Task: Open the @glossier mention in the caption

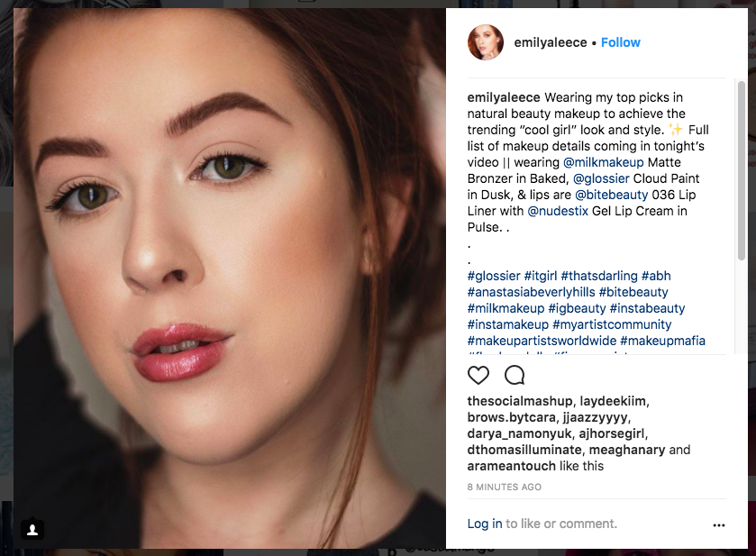Action: point(601,178)
